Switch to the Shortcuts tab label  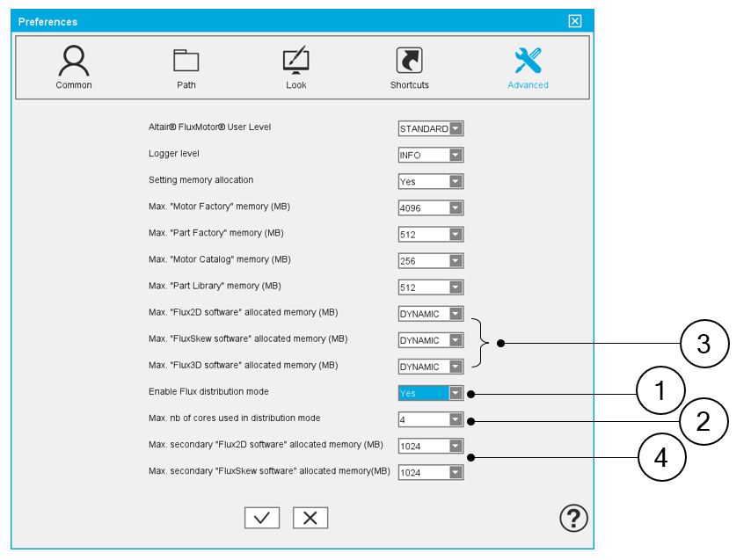(x=409, y=85)
